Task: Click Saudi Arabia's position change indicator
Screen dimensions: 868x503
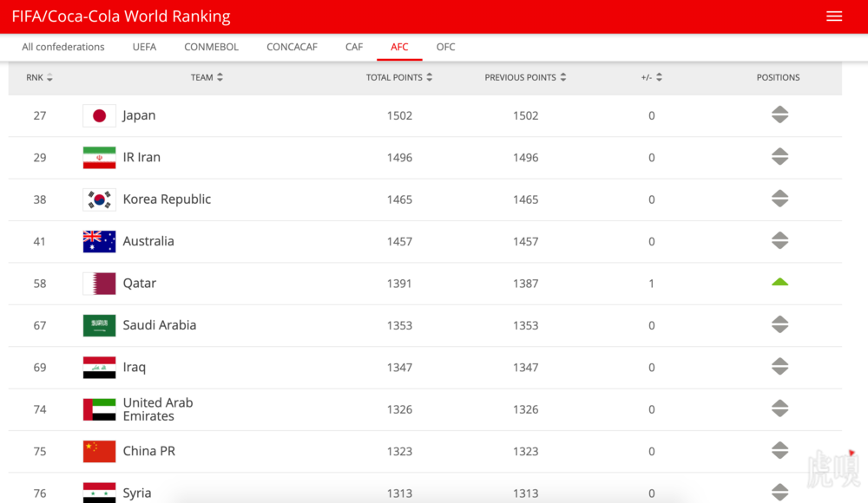Action: [x=779, y=324]
